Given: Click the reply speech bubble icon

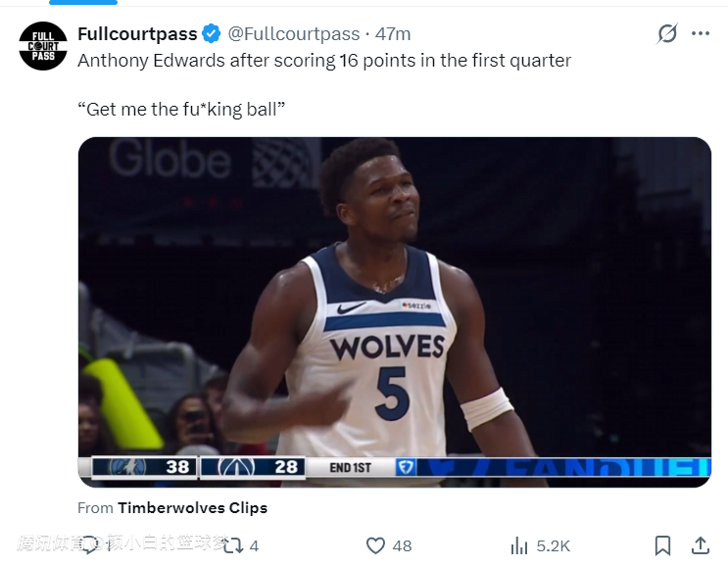Looking at the screenshot, I should pos(91,545).
